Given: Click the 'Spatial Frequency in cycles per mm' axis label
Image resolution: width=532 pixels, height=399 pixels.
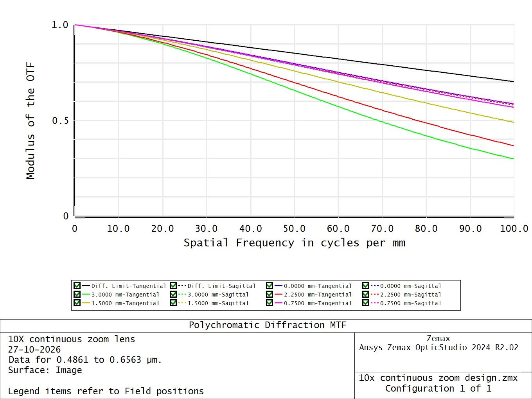Looking at the screenshot, I should pos(295,243).
